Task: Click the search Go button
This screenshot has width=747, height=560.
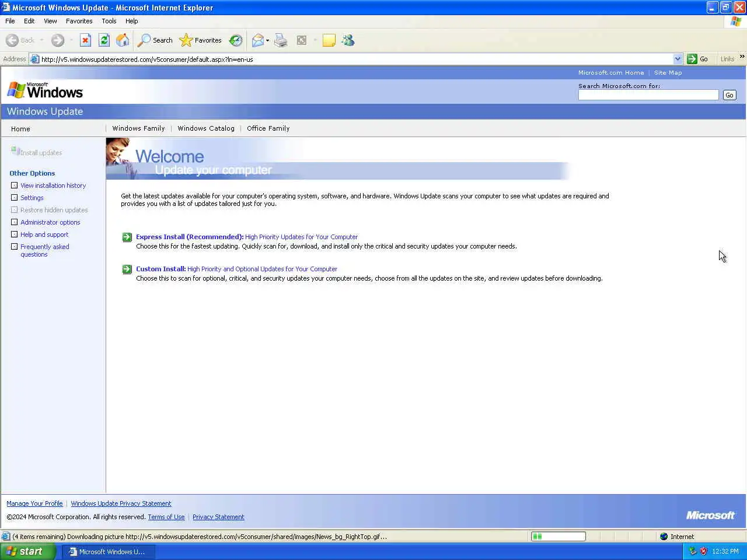Action: point(729,95)
